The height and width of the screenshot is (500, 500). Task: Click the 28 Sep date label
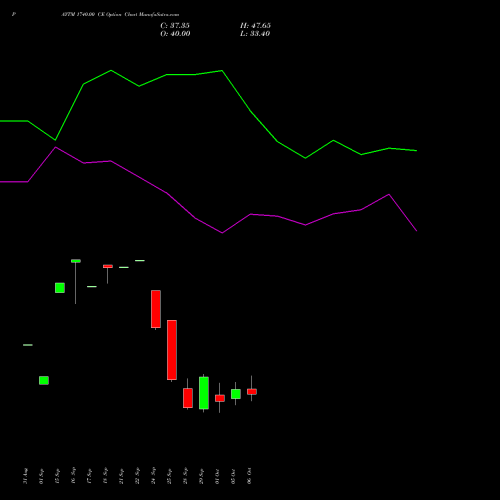[186, 476]
